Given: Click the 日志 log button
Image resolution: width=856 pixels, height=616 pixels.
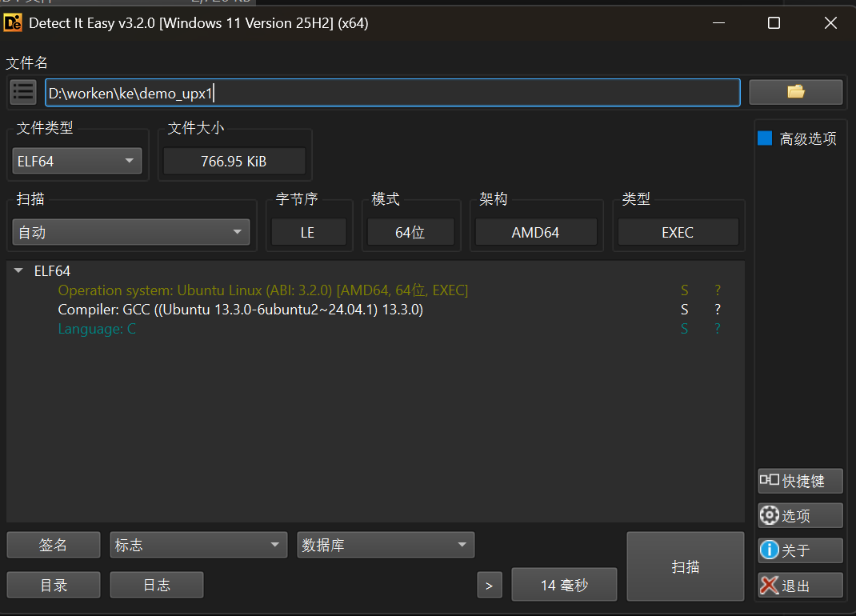Looking at the screenshot, I should (x=157, y=585).
